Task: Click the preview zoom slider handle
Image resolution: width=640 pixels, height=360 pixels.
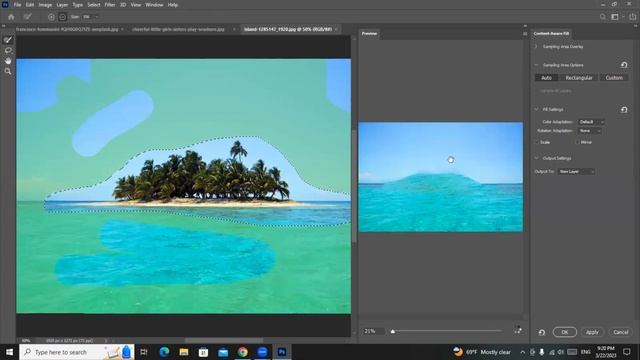Action: coord(393,331)
